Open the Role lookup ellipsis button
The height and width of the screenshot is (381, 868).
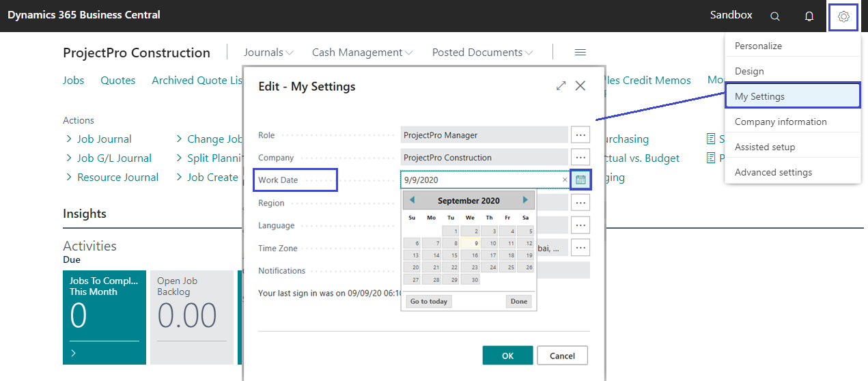[580, 135]
